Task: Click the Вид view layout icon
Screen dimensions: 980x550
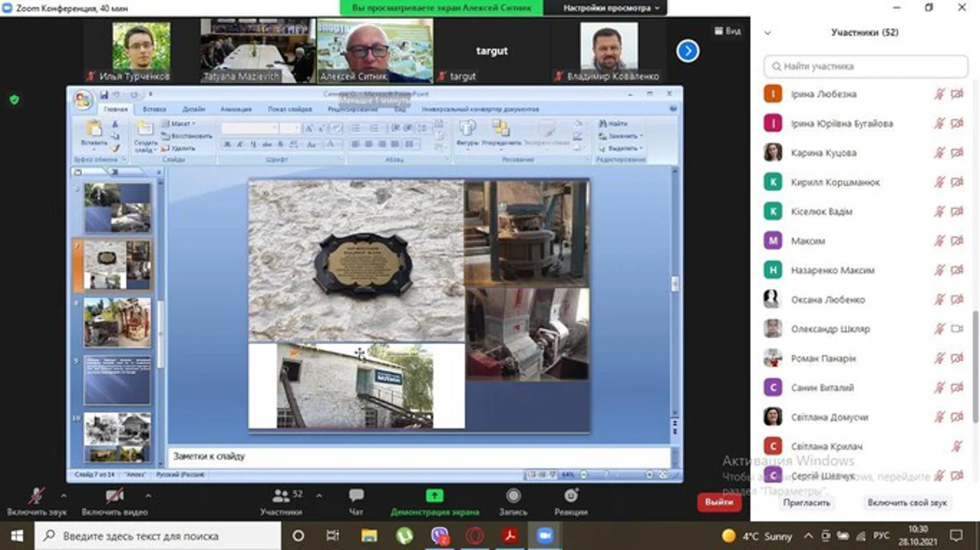Action: coord(727,31)
